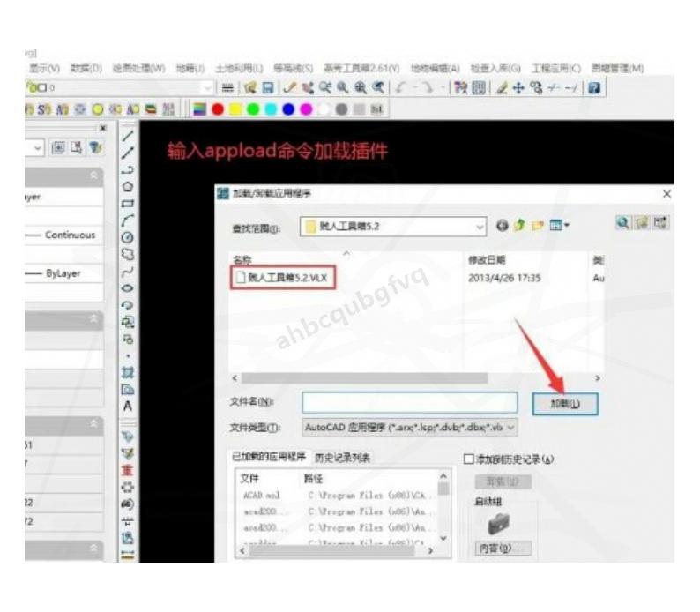Collapse the bottom properties section chevron
Screen dimensions: 700x612
[93, 548]
